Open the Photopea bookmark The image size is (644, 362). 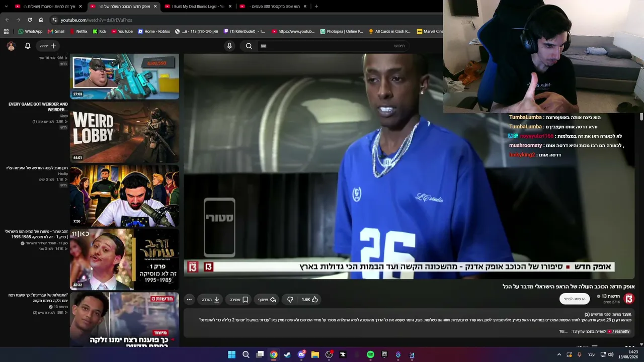pyautogui.click(x=341, y=31)
